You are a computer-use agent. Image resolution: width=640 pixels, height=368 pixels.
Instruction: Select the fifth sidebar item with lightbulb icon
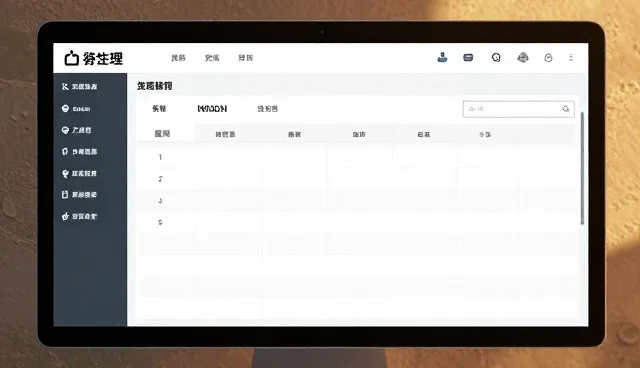[79, 173]
